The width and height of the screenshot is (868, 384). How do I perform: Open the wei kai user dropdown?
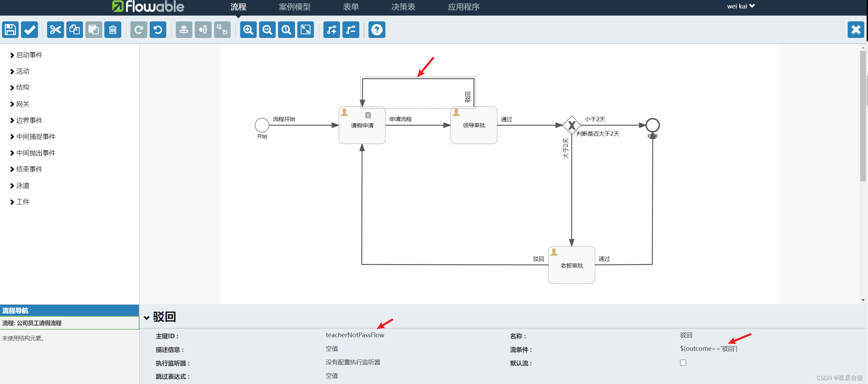[741, 6]
